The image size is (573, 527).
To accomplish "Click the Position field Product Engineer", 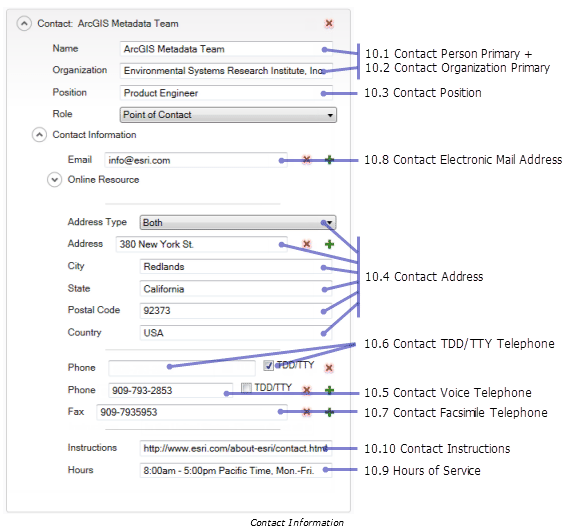I will (226, 93).
